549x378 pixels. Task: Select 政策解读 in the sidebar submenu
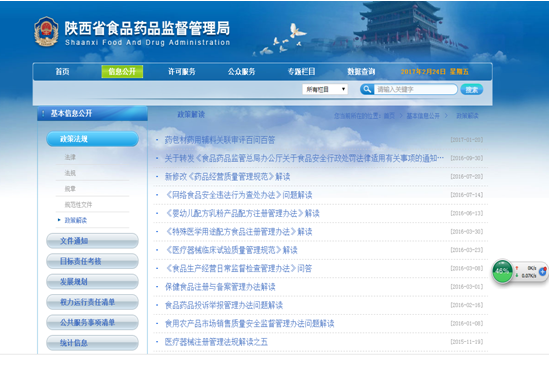click(x=76, y=220)
